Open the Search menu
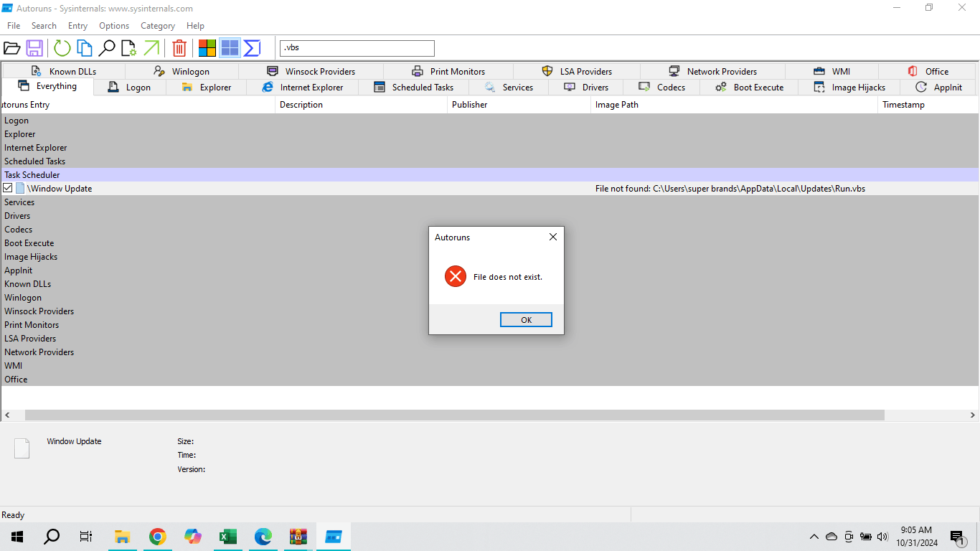The image size is (980, 551). (x=44, y=26)
